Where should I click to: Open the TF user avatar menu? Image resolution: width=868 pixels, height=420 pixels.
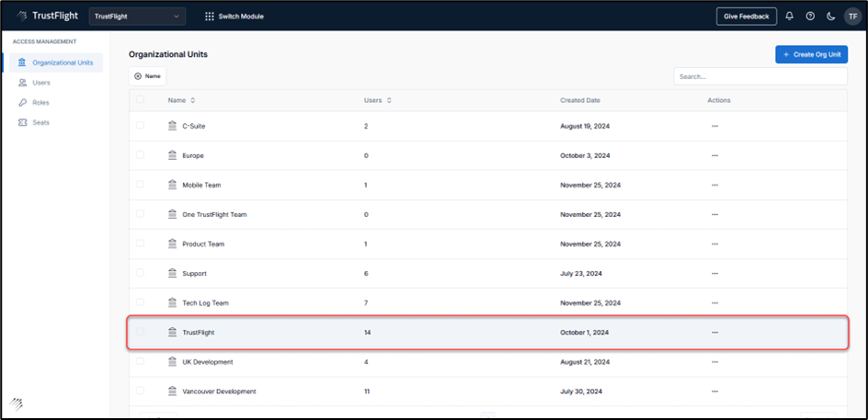coord(852,16)
